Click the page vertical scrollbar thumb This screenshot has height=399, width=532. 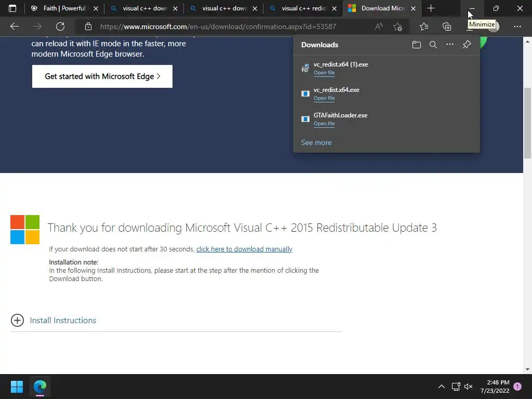tap(527, 123)
